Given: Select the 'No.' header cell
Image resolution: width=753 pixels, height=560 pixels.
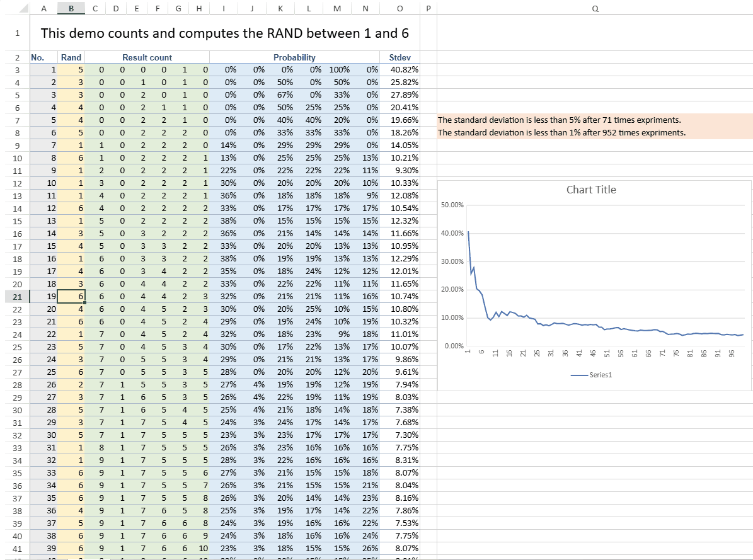Looking at the screenshot, I should coord(38,57).
